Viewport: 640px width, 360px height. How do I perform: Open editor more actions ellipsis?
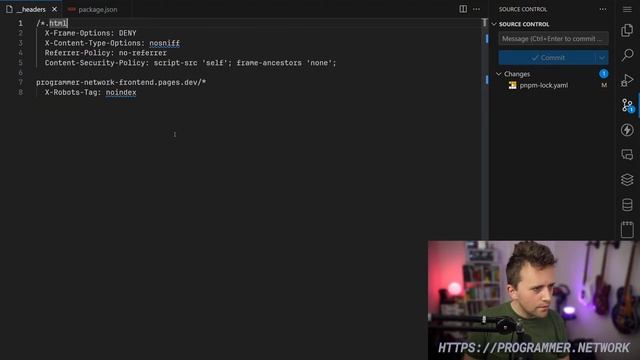point(476,9)
